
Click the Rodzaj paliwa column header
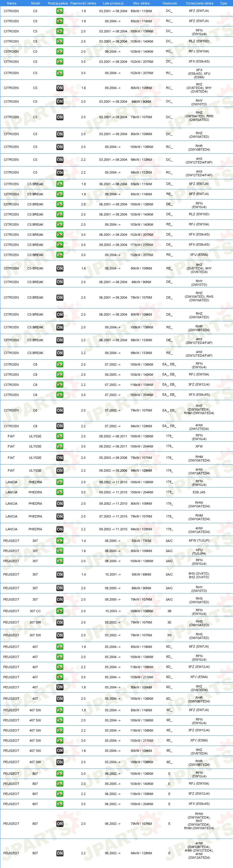(58, 3)
